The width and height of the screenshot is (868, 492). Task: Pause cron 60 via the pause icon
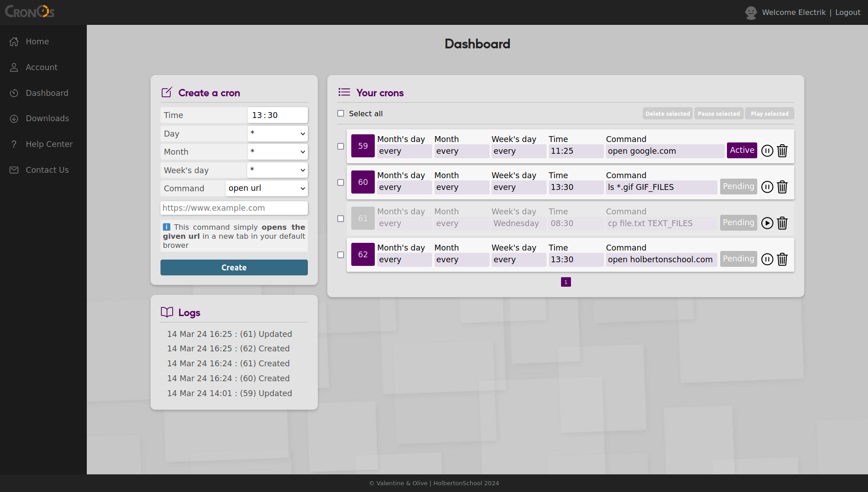click(767, 187)
